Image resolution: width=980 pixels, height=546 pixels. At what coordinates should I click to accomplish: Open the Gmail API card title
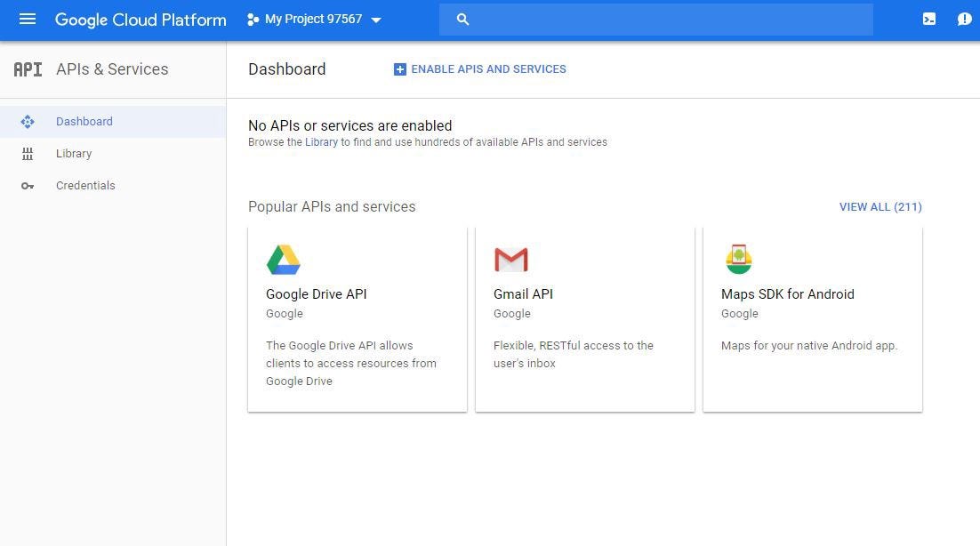pyautogui.click(x=523, y=294)
